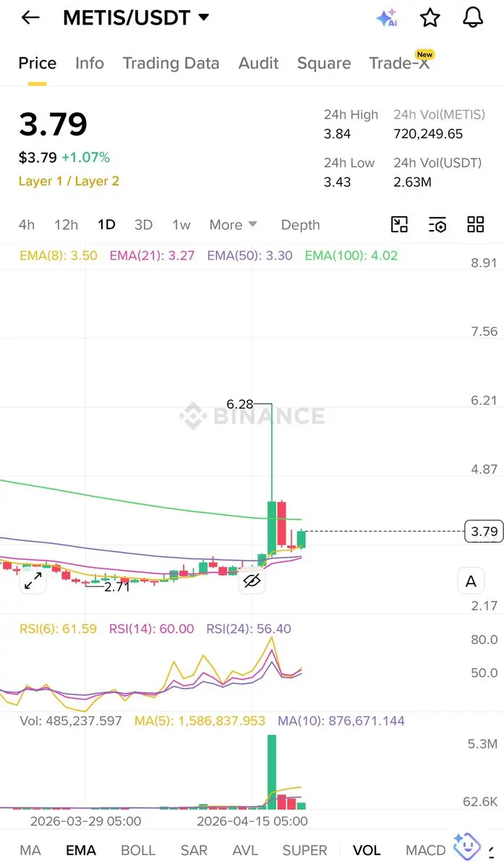Expand the chart to fullscreen with the arrows
Viewport: 504px width, 868px height.
pos(33,580)
